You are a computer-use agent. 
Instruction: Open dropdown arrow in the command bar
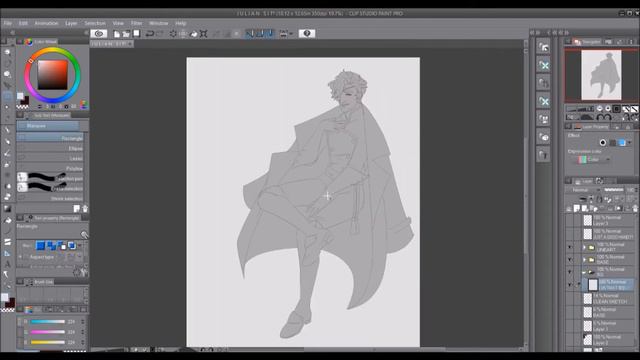pyautogui.click(x=291, y=34)
